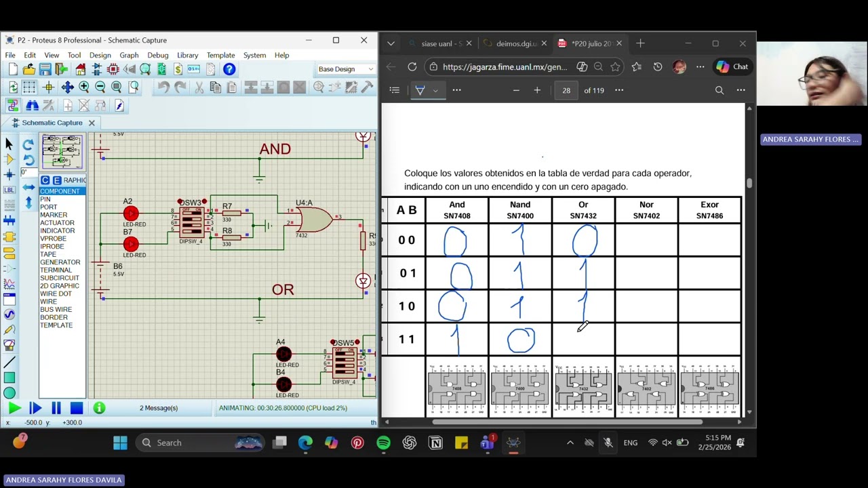Save the Proteus project
Screen dimensions: 868x488
click(45, 69)
